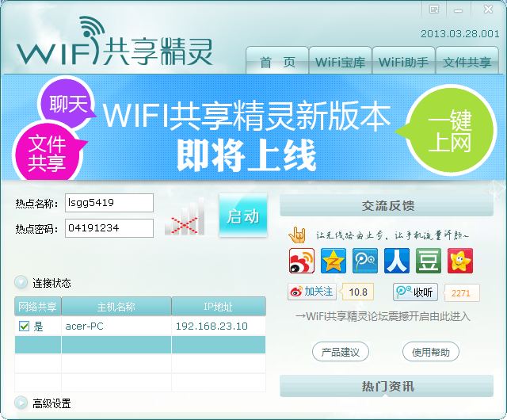Screen dimensions: 507x420
Task: Open 使用帮助 help
Action: (431, 352)
